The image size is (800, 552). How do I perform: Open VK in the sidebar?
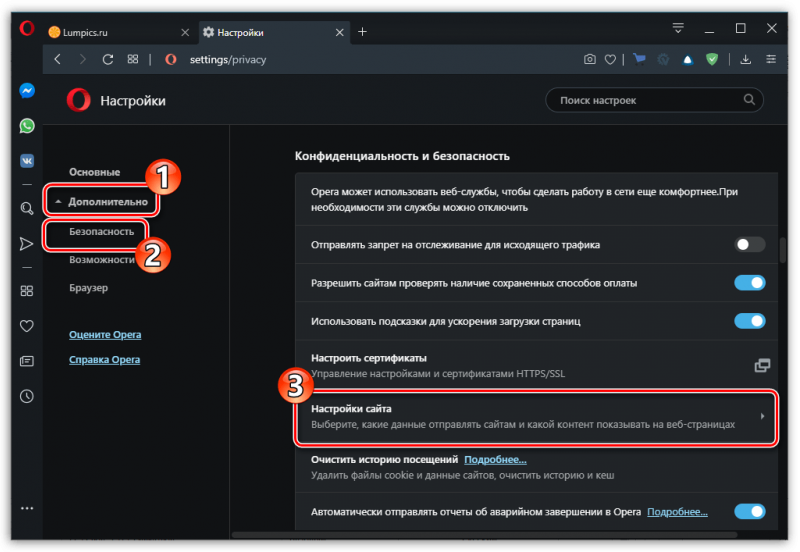pos(27,161)
